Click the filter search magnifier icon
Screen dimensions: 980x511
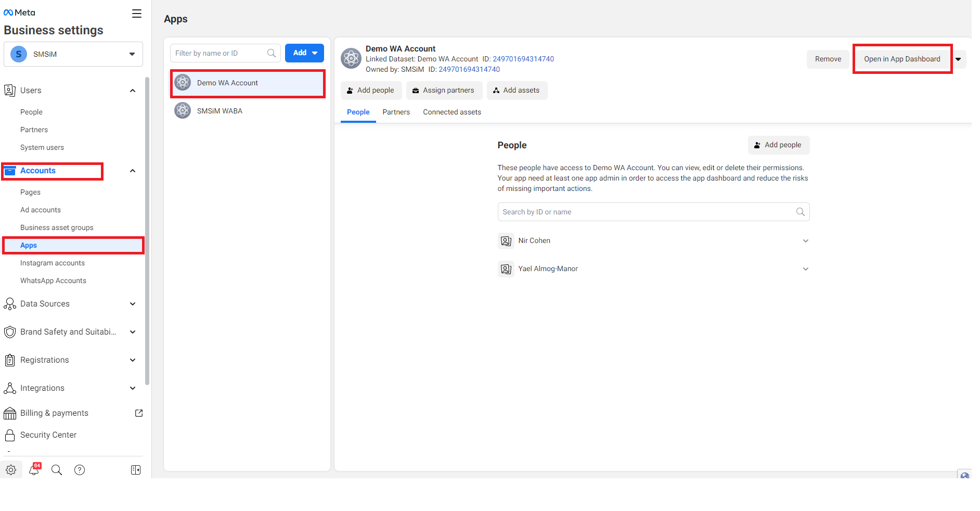[272, 53]
